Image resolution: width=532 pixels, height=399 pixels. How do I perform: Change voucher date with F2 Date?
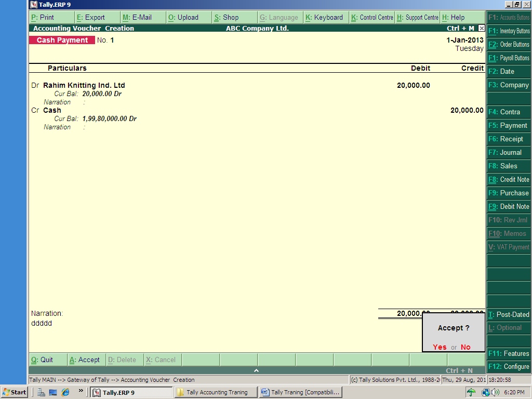tap(508, 71)
